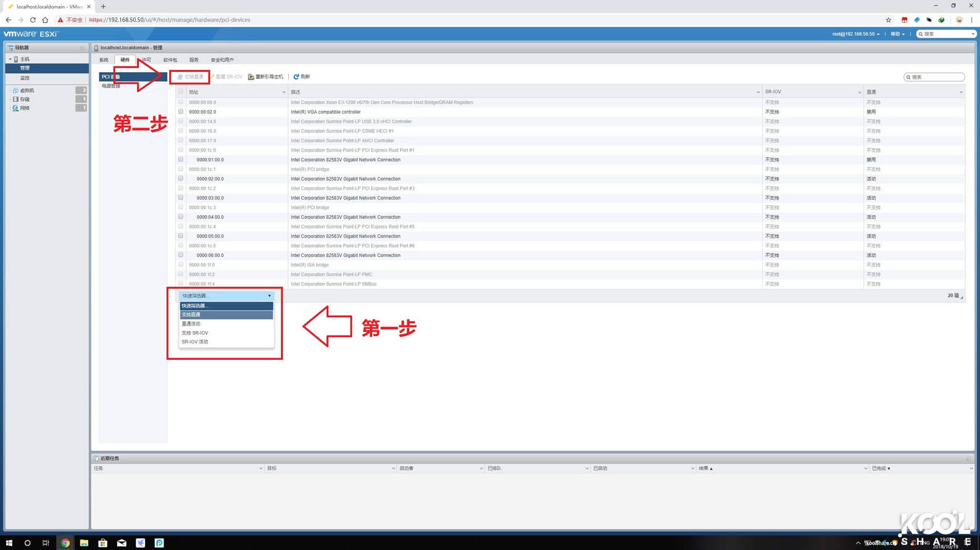Go to browser home page

coord(45,20)
